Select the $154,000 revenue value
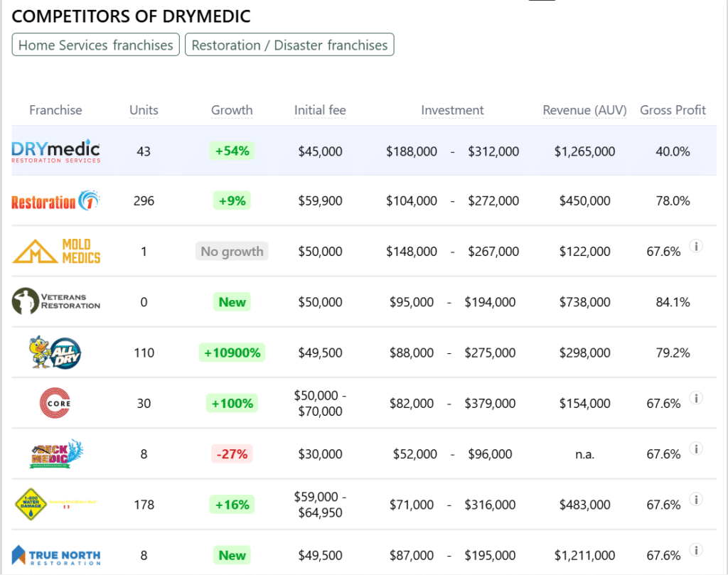Viewport: 728px width, 575px height. point(584,403)
